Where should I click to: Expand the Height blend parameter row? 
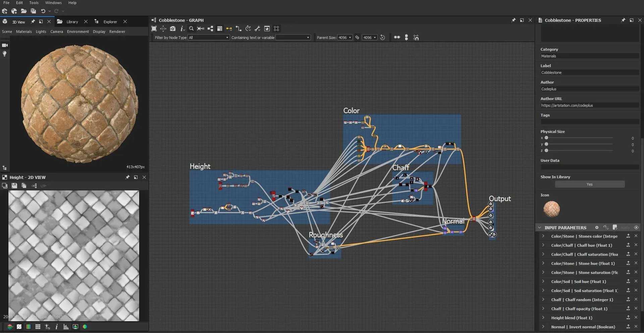coord(543,318)
